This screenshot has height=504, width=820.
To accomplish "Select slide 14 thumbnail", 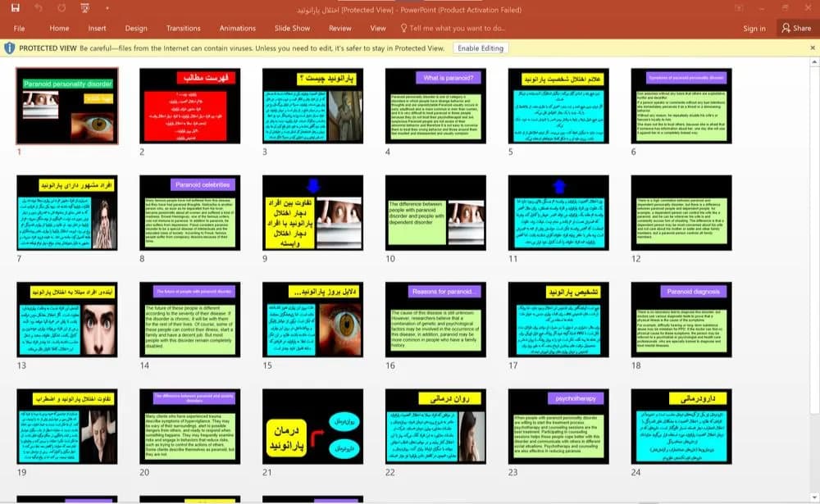I will click(x=190, y=320).
